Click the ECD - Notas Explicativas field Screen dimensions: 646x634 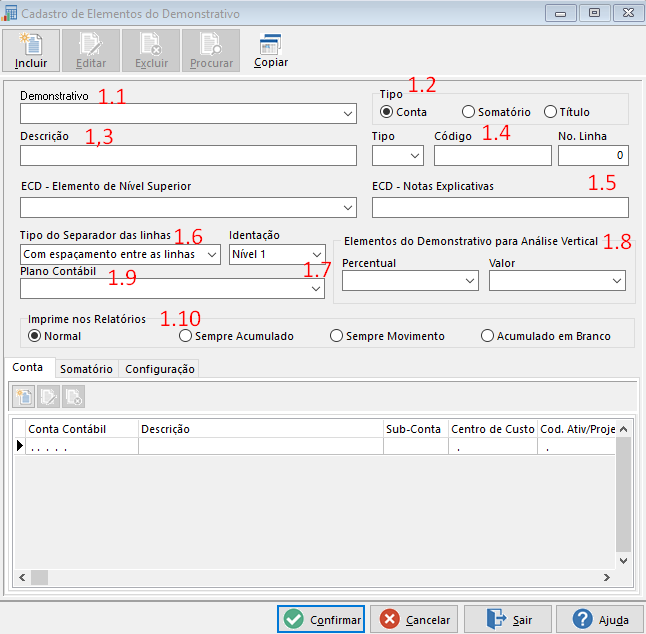click(x=500, y=208)
